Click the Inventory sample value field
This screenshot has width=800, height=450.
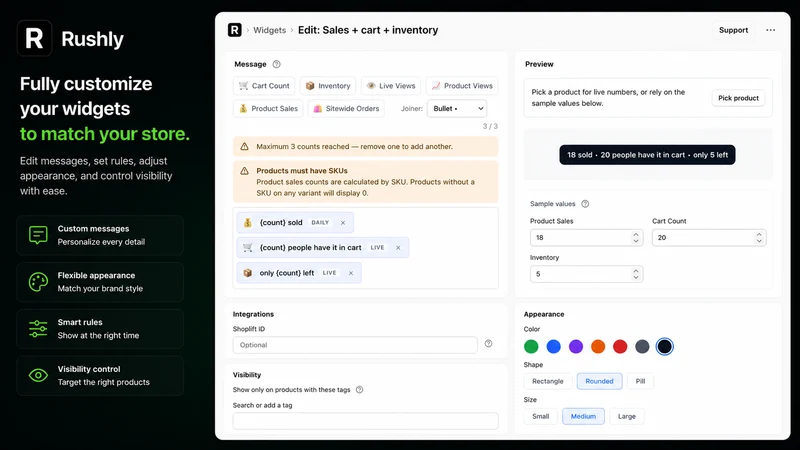tap(586, 274)
